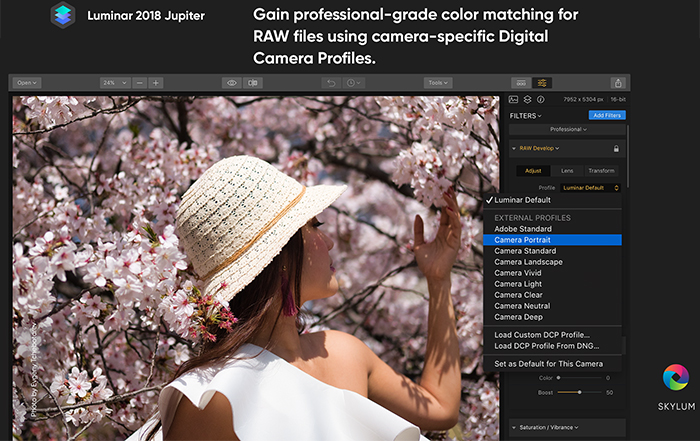Open the 24% zoom level dropdown
This screenshot has height=441, width=700.
[115, 83]
